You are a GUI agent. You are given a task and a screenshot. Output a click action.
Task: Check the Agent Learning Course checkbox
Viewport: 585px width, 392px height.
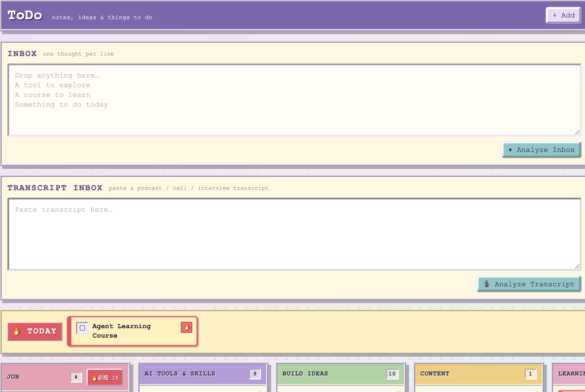click(x=82, y=328)
